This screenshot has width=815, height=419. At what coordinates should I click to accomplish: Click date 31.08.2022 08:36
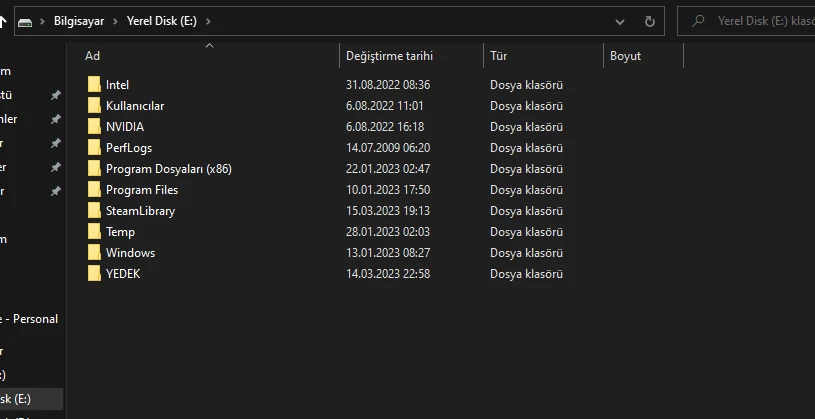(388, 85)
